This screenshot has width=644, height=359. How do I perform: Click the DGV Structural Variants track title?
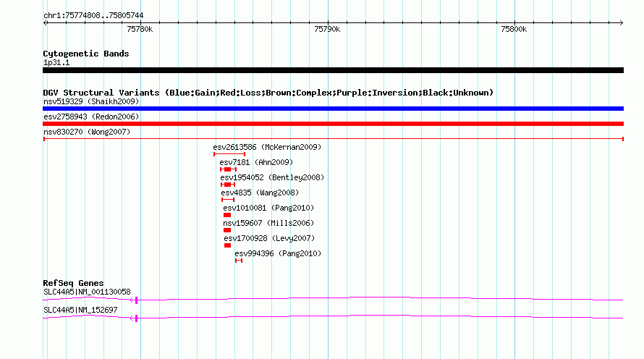click(x=268, y=93)
